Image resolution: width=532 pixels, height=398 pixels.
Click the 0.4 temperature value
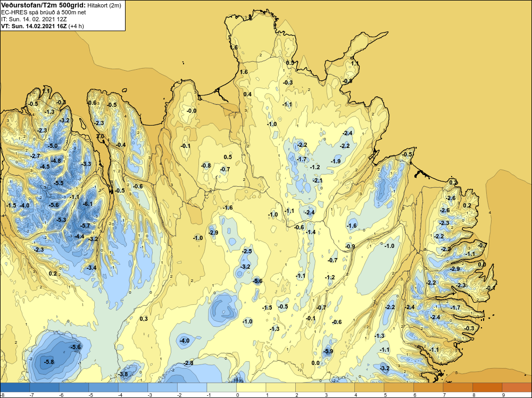(x=248, y=94)
